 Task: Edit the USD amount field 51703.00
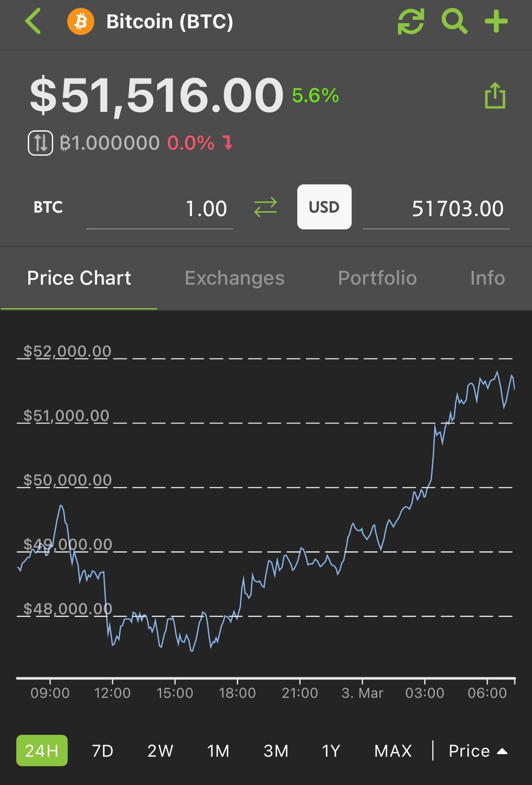436,209
